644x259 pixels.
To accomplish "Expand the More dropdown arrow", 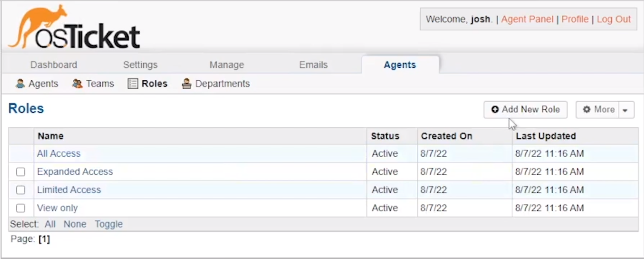I will click(626, 110).
